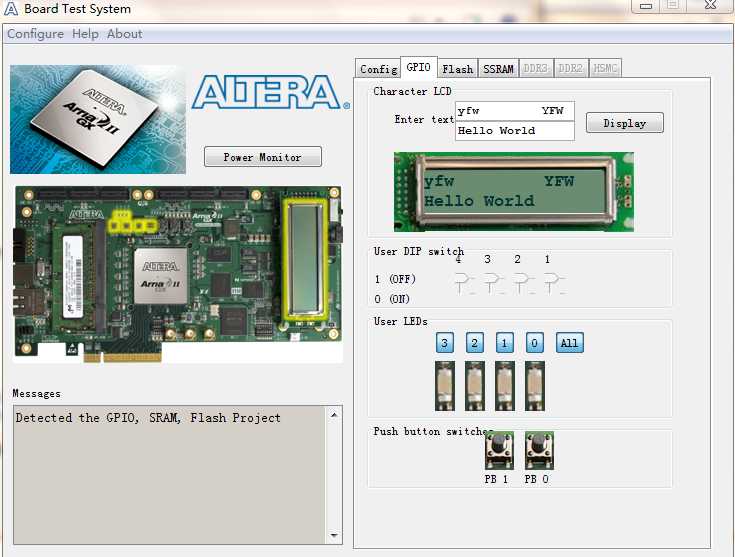
Task: Click the PB 1 label
Action: coord(496,479)
